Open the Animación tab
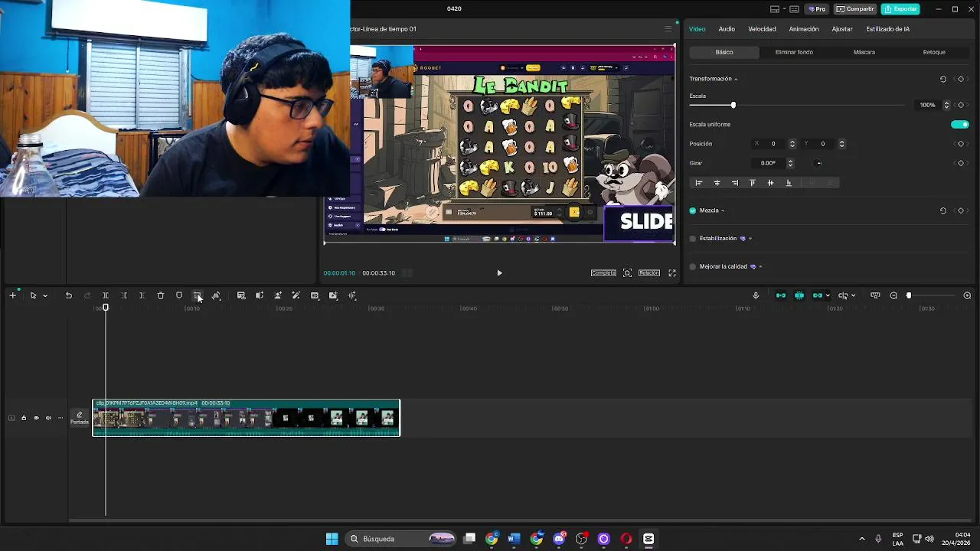The height and width of the screenshot is (551, 980). tap(804, 29)
